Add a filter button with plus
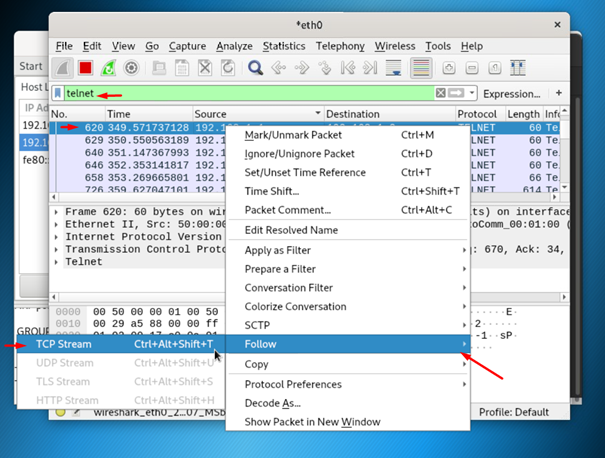The width and height of the screenshot is (605, 458). pyautogui.click(x=559, y=93)
